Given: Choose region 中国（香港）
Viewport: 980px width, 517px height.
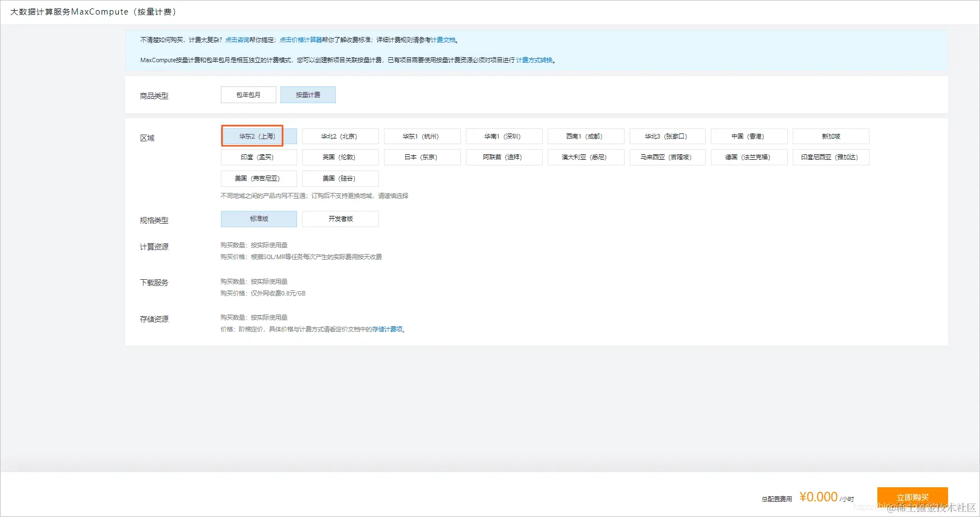Looking at the screenshot, I should click(x=749, y=136).
